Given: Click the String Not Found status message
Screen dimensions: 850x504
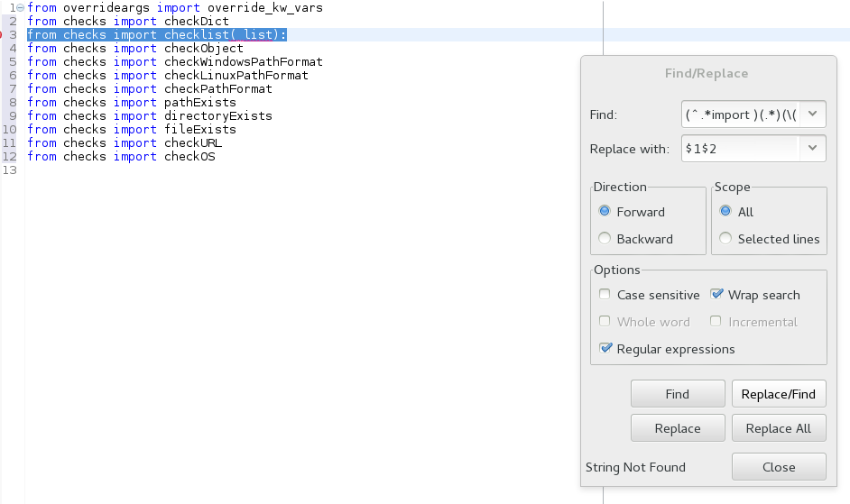Looking at the screenshot, I should pos(635,467).
